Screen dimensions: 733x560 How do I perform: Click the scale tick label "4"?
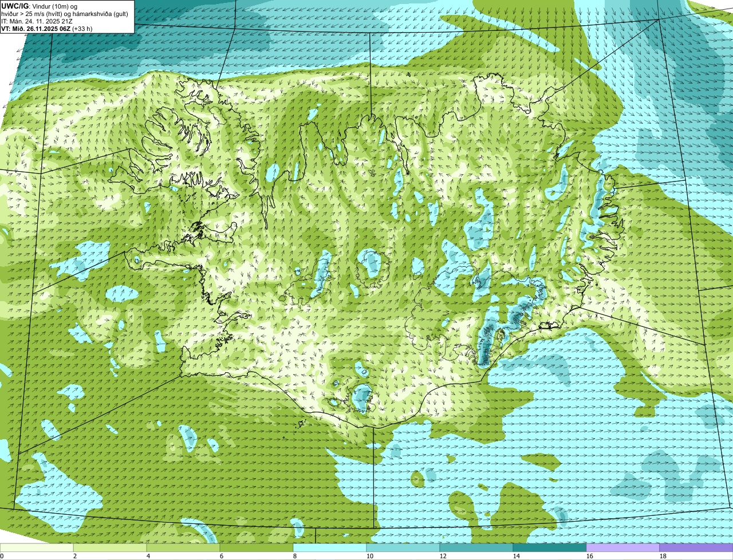[x=148, y=556]
